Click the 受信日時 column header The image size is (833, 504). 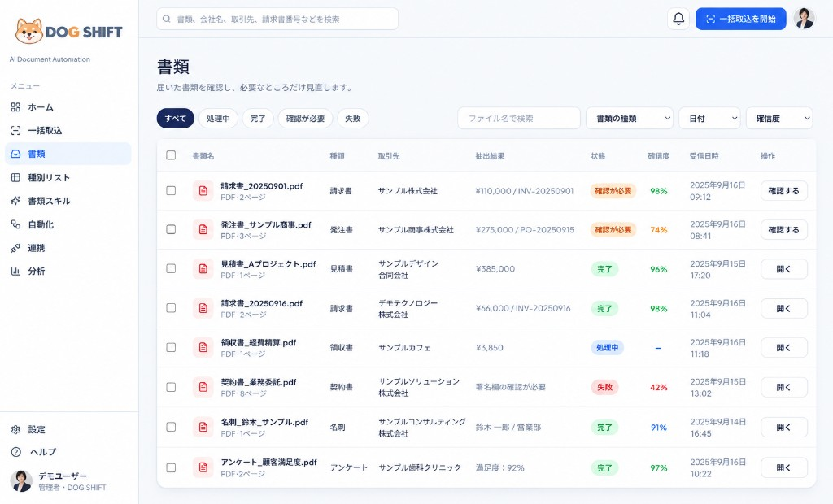704,156
